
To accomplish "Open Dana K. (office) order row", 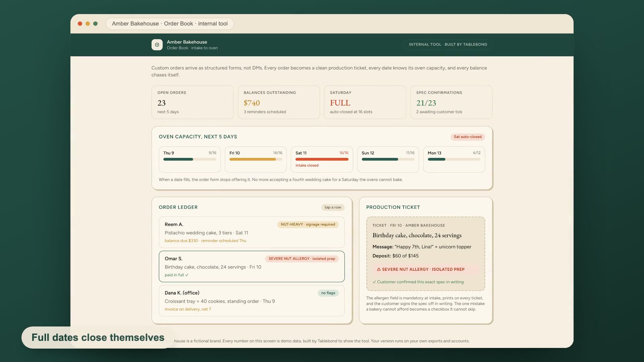I will [x=252, y=301].
